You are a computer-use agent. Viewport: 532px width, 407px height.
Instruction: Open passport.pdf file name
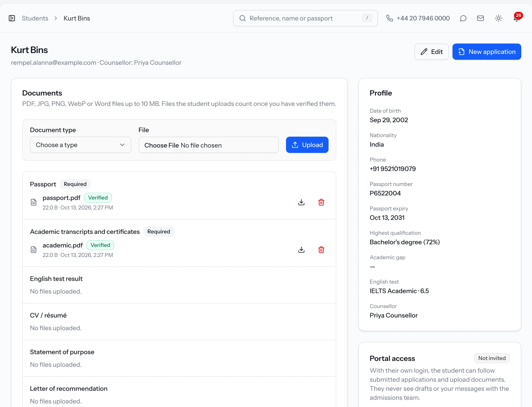click(x=61, y=198)
